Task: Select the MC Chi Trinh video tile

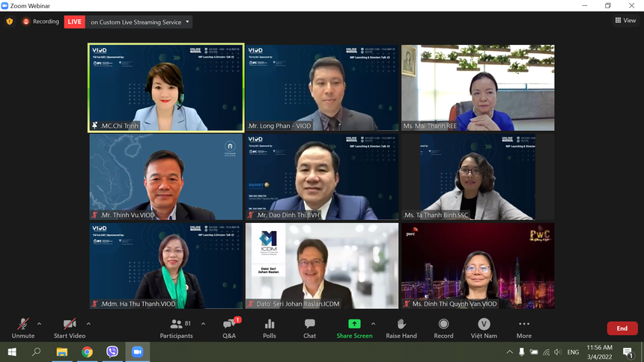Action: (165, 88)
